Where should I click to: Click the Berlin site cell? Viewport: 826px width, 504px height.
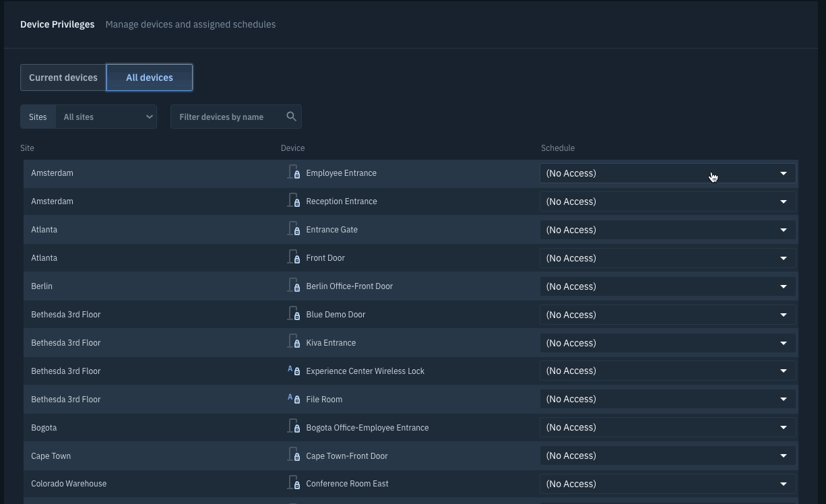42,286
